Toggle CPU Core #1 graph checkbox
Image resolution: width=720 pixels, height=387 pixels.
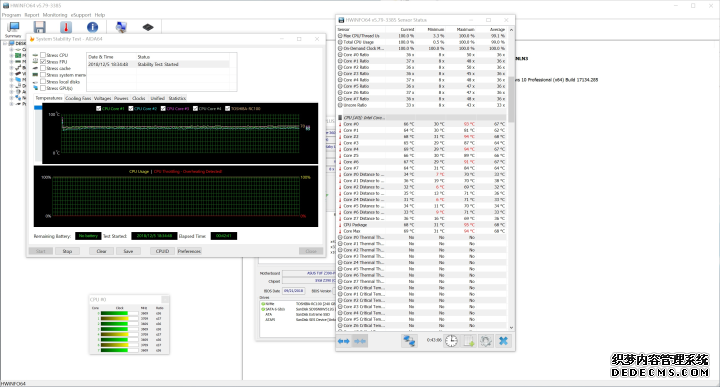[x=99, y=109]
